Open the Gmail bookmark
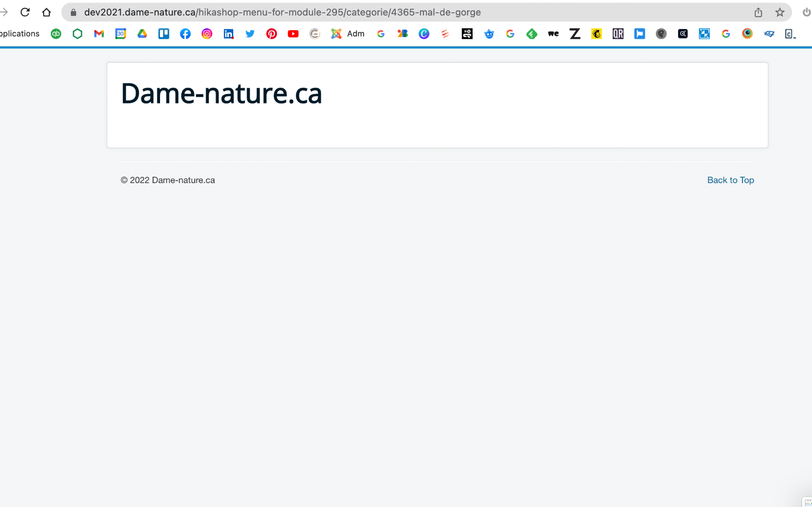Image resolution: width=812 pixels, height=507 pixels. (99, 34)
